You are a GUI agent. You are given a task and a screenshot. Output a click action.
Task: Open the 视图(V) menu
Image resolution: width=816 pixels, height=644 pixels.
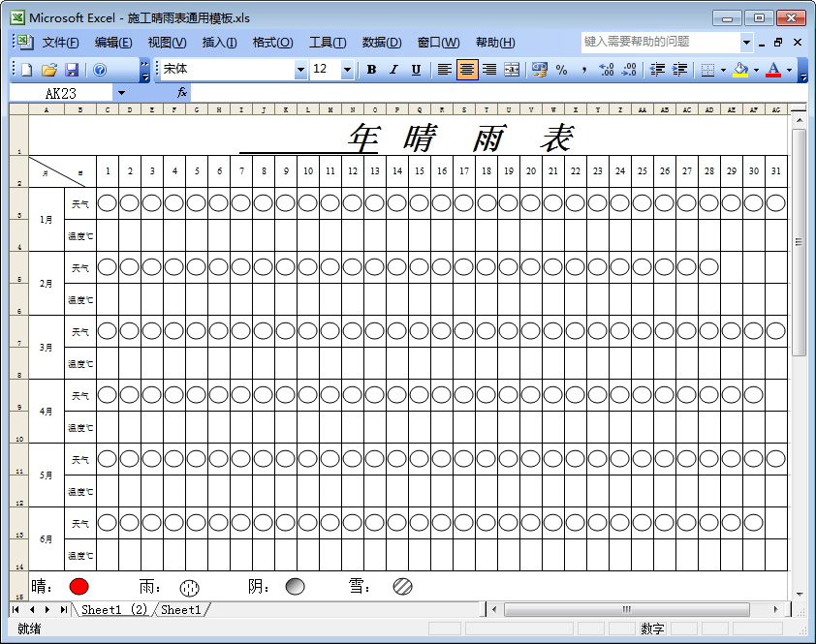click(167, 43)
